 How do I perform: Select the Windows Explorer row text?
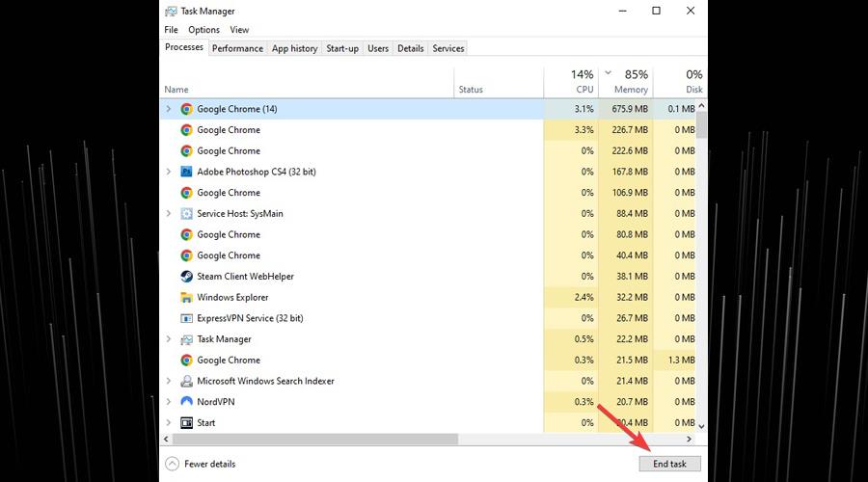232,297
